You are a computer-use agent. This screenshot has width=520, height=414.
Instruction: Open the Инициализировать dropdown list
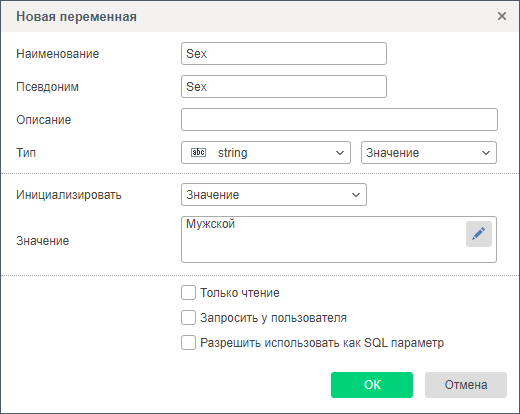[x=274, y=195]
